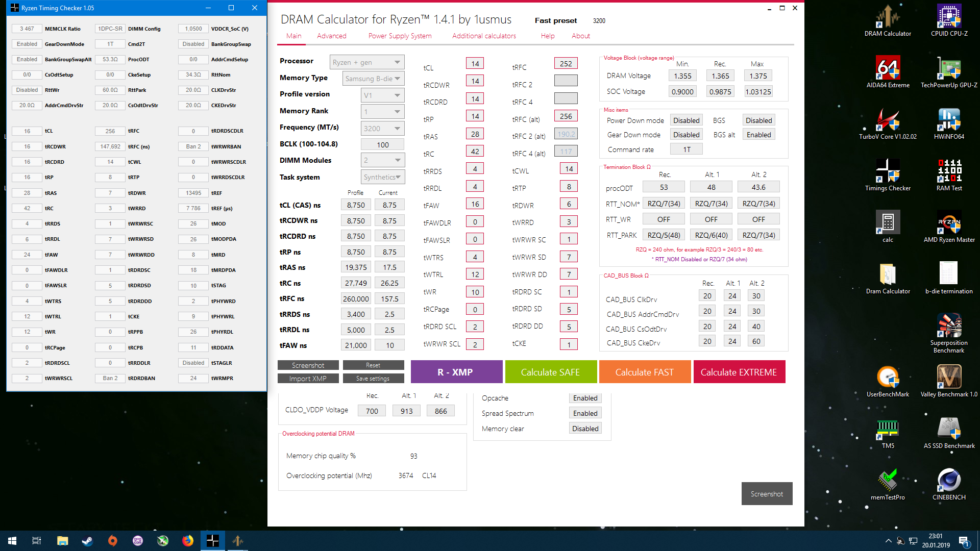The height and width of the screenshot is (551, 980).
Task: Open TurboV Core V1.02.02 icon
Action: coord(888,123)
